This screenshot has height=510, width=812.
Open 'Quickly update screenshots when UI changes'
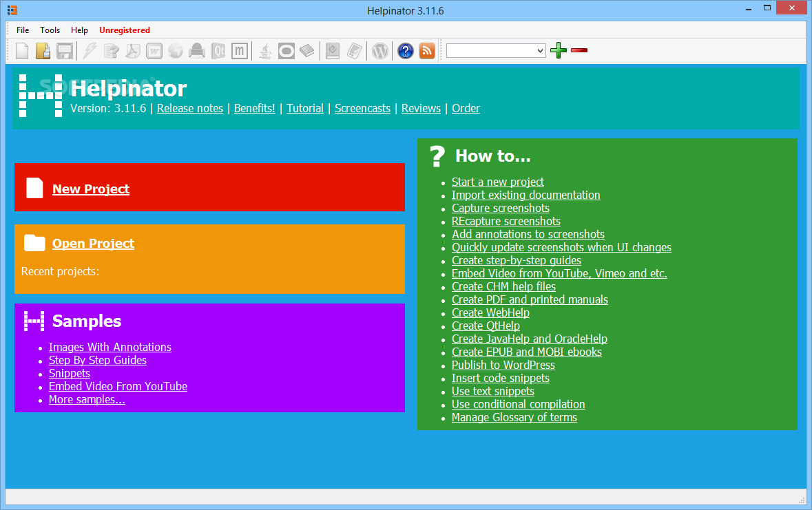561,248
